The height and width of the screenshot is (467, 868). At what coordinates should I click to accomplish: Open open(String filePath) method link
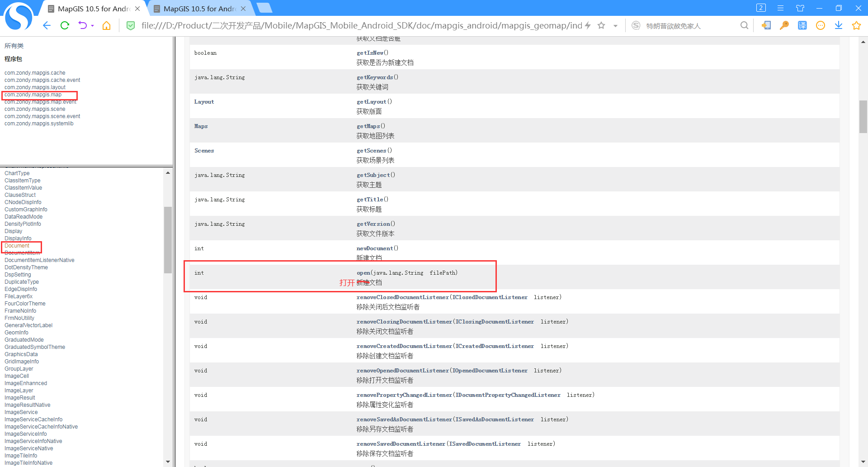click(363, 273)
